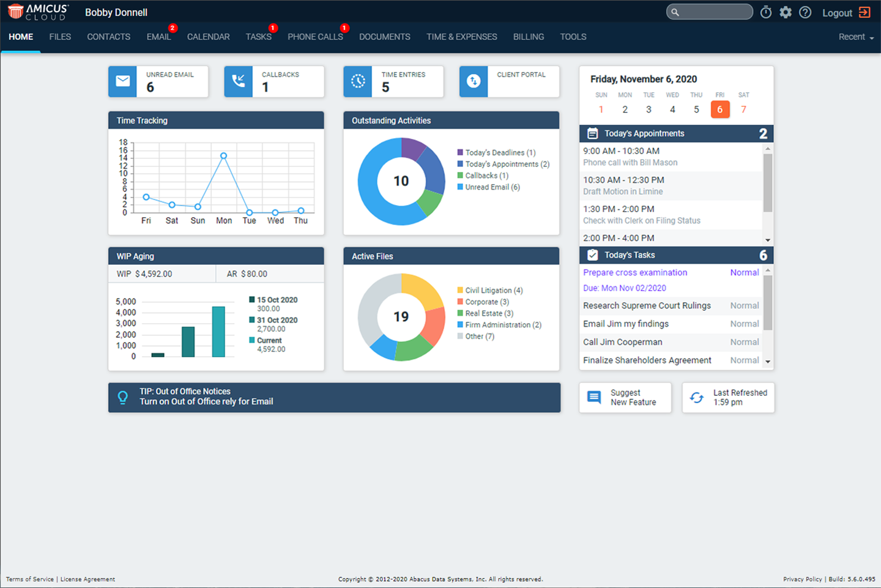Open the Files tab
Image resolution: width=881 pixels, height=588 pixels.
pyautogui.click(x=60, y=37)
